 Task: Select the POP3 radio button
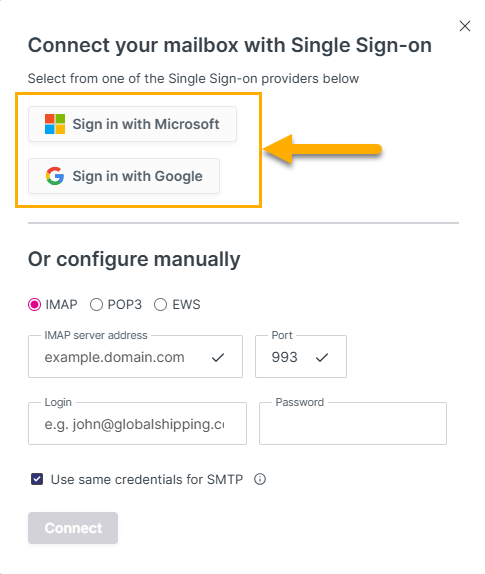tap(96, 305)
